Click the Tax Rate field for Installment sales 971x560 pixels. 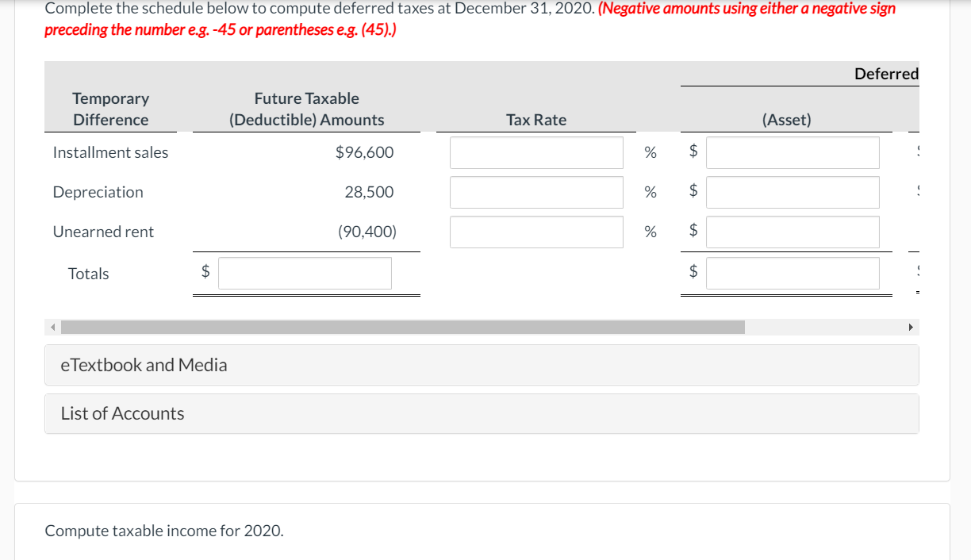tap(536, 152)
